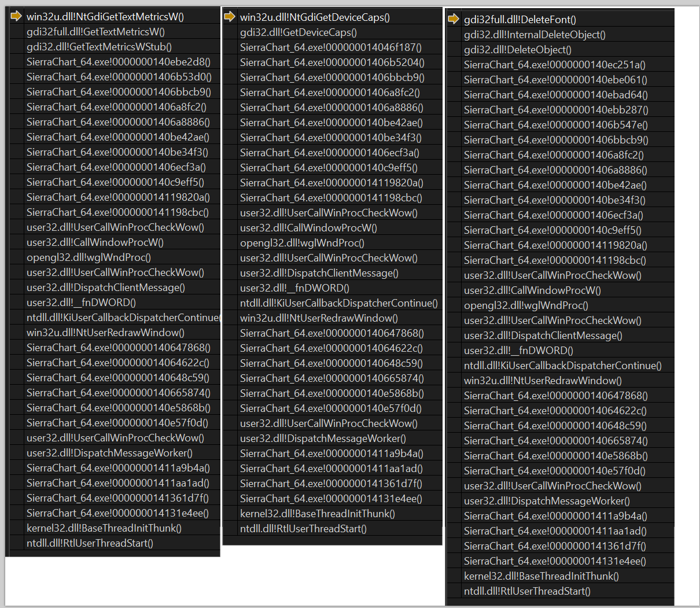
Task: Pick frame 0000000140647868() in the GetTextMetricsW stack
Action: click(x=119, y=348)
